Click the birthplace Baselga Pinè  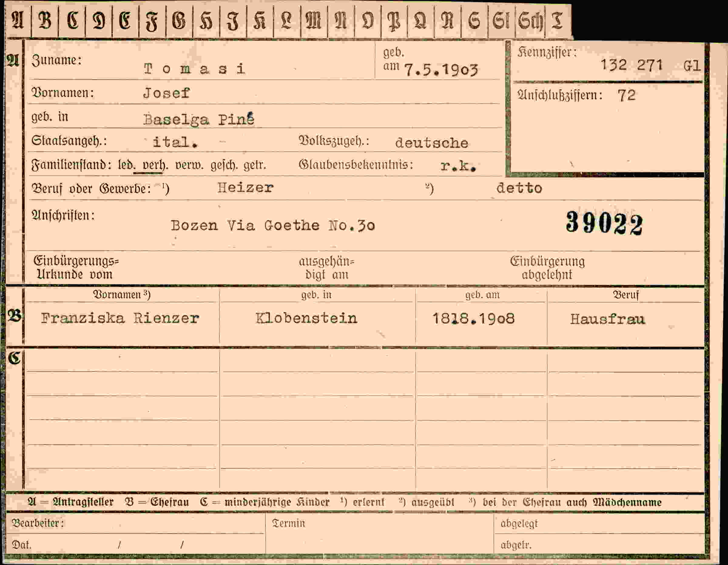pyautogui.click(x=199, y=119)
